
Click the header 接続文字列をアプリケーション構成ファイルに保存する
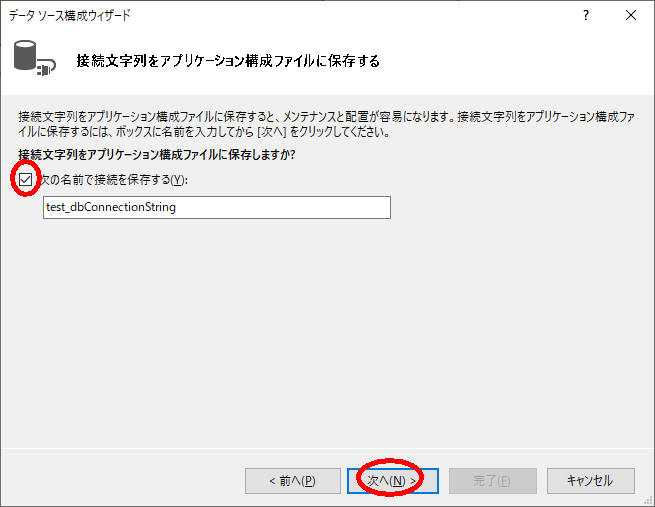tap(228, 61)
